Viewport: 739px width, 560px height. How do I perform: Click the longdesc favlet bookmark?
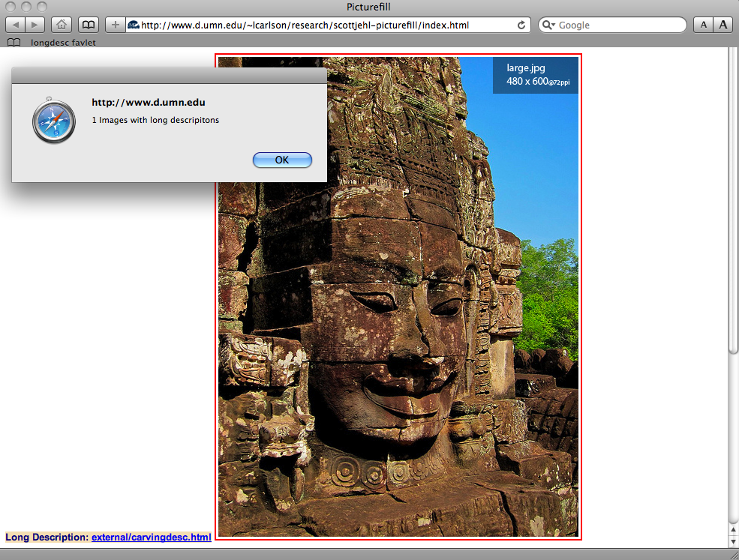[63, 43]
